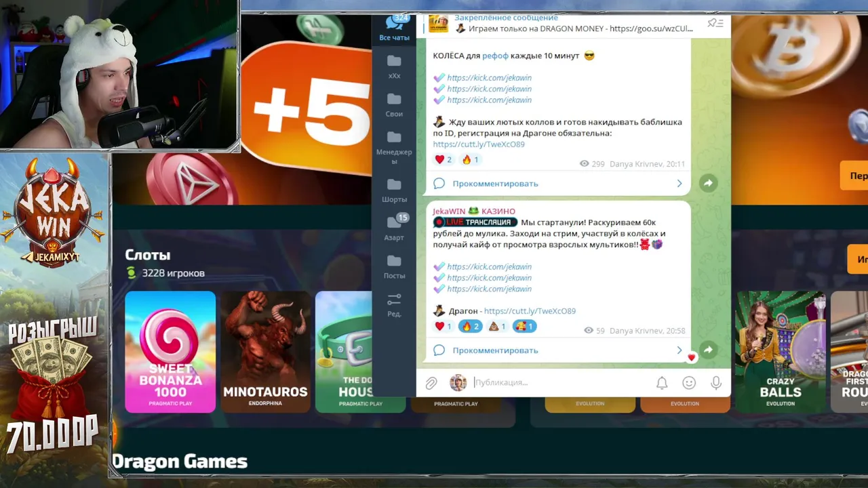Open first kick.com/jekawin link in 20:58 post
The width and height of the screenshot is (868, 488).
(x=489, y=267)
